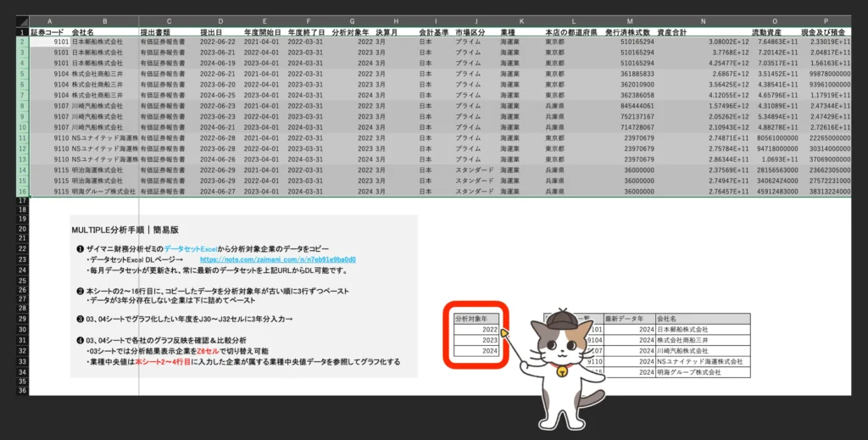The image size is (868, 440).
Task: Click the 市場区分 header cell
Action: (476, 33)
